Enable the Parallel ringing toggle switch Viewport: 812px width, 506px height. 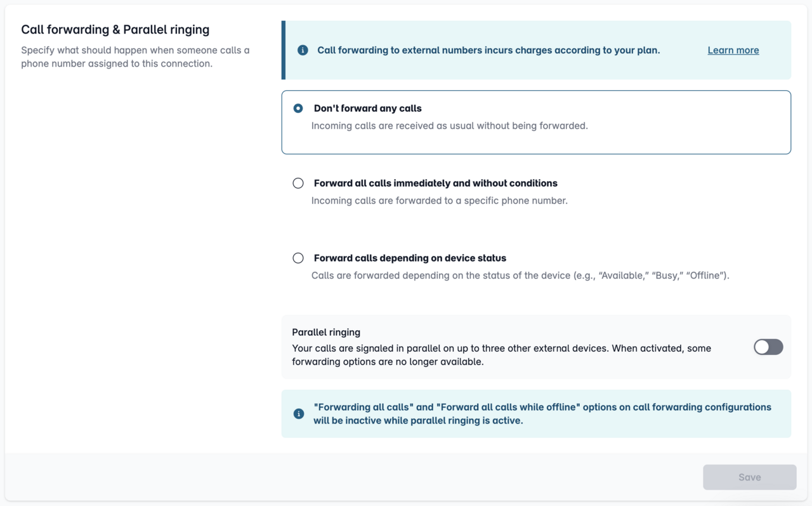(768, 347)
